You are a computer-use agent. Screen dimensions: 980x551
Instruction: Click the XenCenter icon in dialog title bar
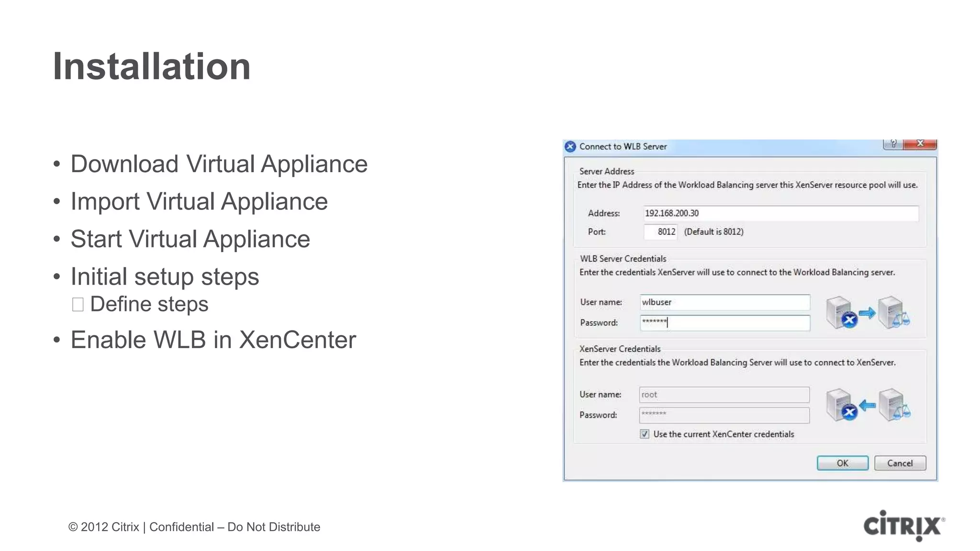(x=570, y=146)
